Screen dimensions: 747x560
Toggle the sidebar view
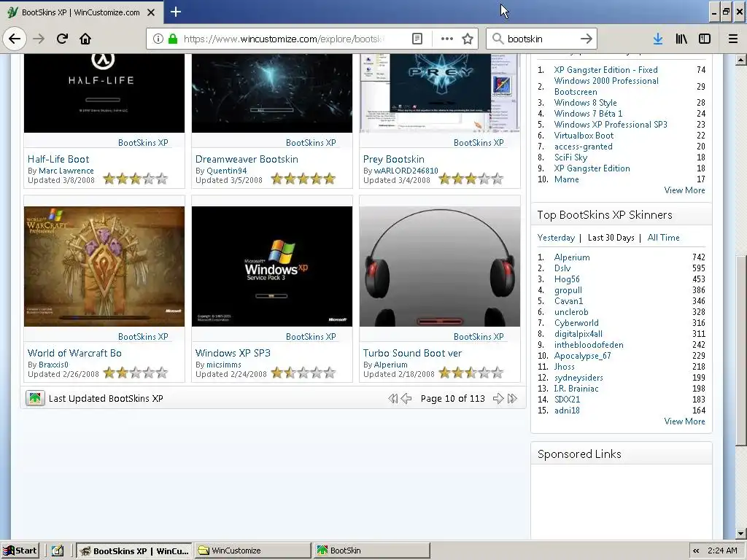[x=705, y=39]
